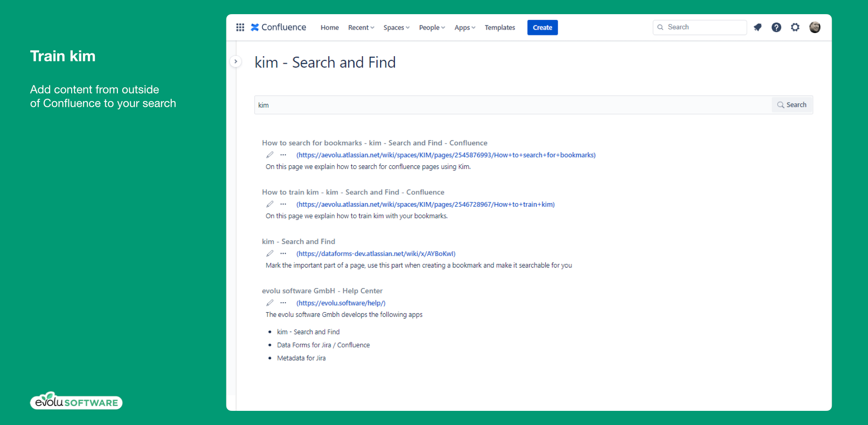Open the People dropdown menu
This screenshot has height=425, width=868.
(432, 27)
